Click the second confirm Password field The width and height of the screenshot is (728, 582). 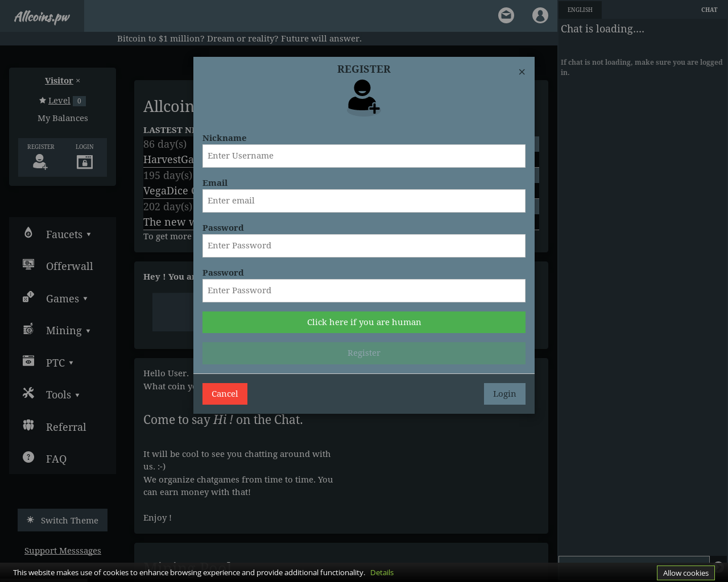(364, 290)
